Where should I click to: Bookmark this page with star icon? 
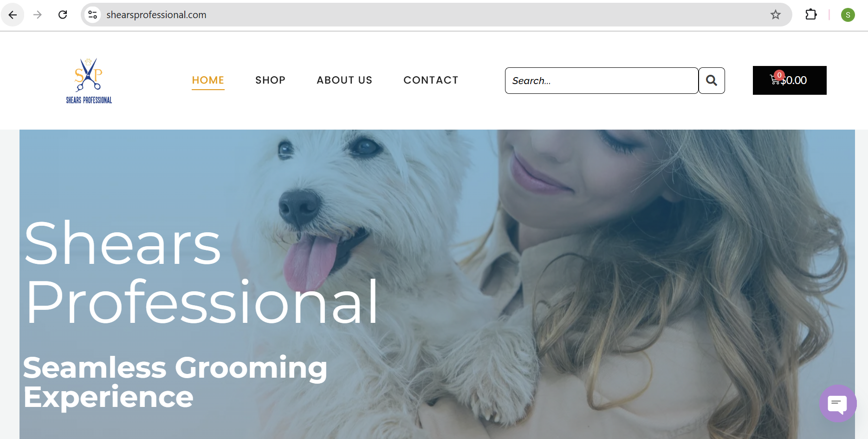776,15
